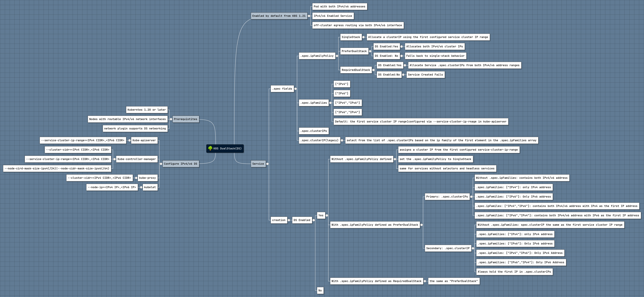This screenshot has width=644, height=297.
Task: Collapse the Configure IPv4/v6 DS branch
Action: click(161, 164)
